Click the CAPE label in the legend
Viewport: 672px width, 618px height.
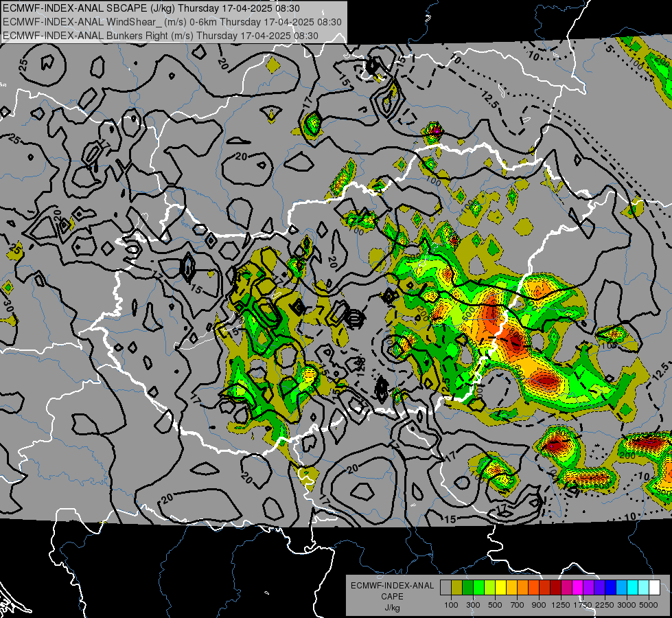click(x=392, y=597)
